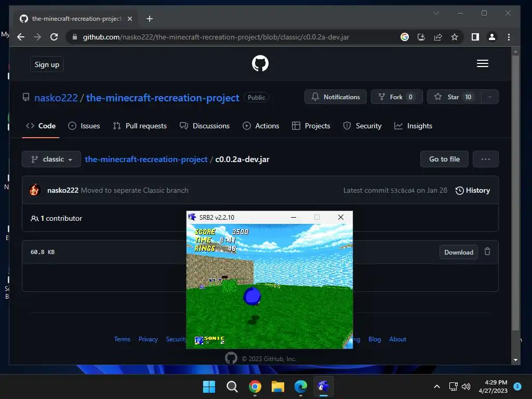Open File Explorer from the taskbar
532x399 pixels.
tap(277, 387)
